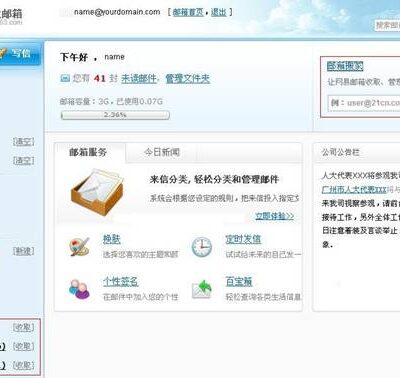Click the red 41 unread count
400x378 pixels.
pos(100,79)
